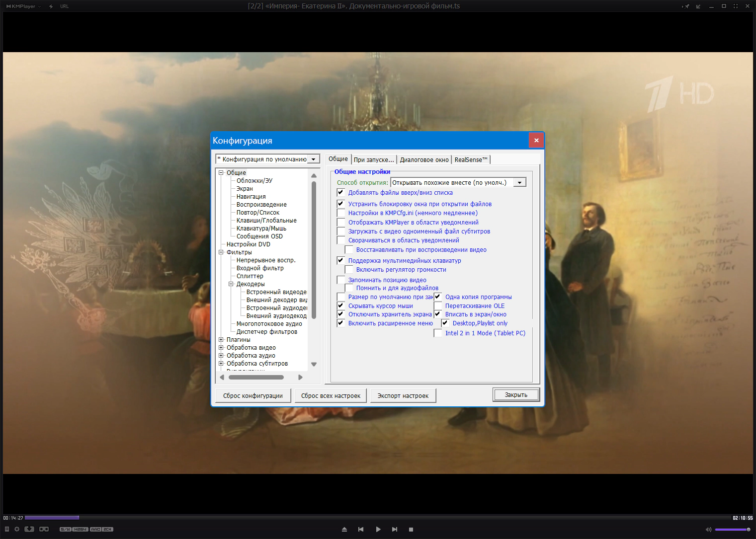This screenshot has height=539, width=756.
Task: Open the gear settings icon in the bottom bar
Action: point(17,529)
